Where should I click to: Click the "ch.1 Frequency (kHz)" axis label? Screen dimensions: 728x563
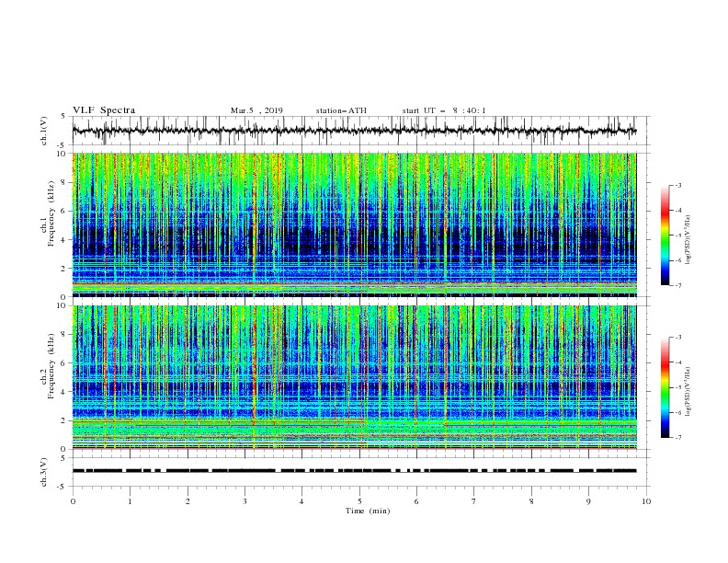tap(48, 224)
